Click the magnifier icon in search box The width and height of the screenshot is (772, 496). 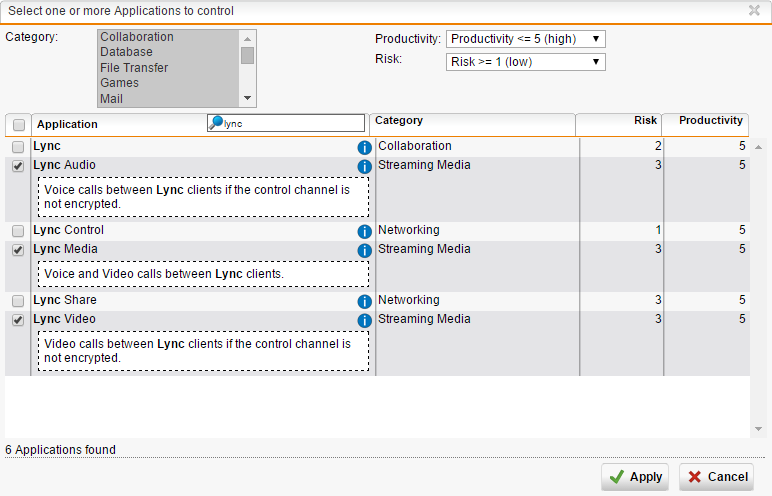click(x=216, y=123)
